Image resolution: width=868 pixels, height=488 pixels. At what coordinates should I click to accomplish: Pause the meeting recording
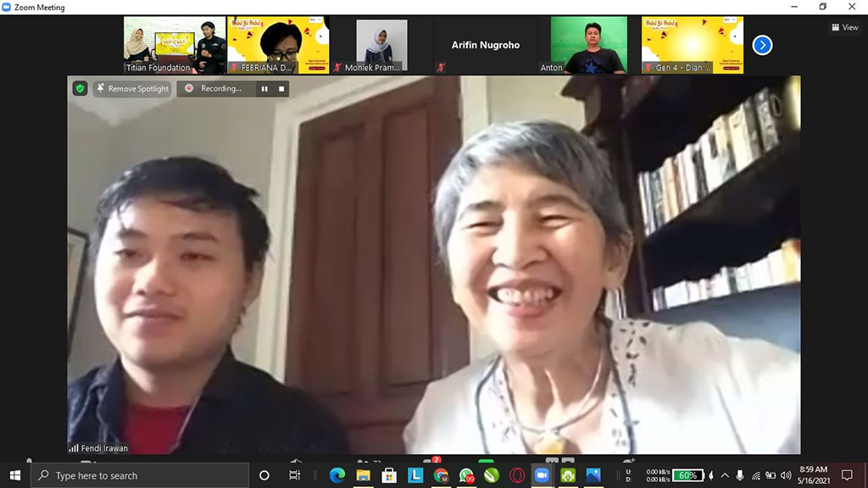point(264,88)
